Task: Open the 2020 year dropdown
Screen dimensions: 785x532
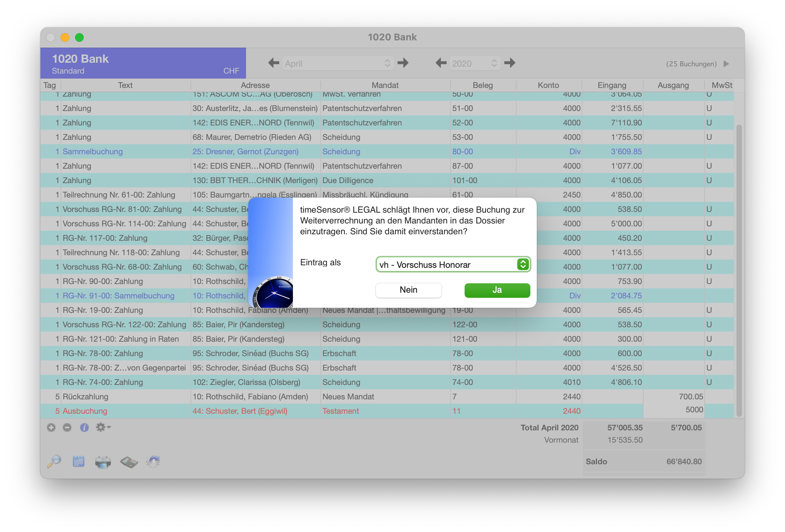Action: point(475,63)
